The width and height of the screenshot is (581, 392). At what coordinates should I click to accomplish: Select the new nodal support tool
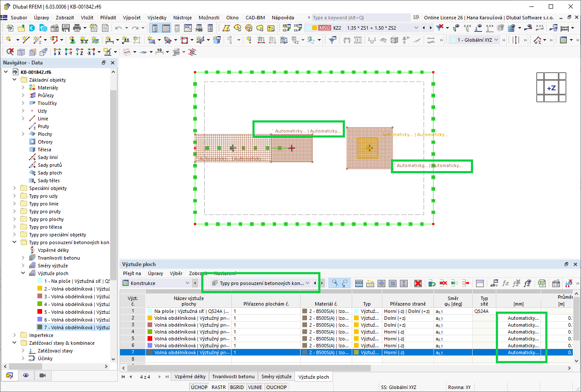[x=72, y=40]
